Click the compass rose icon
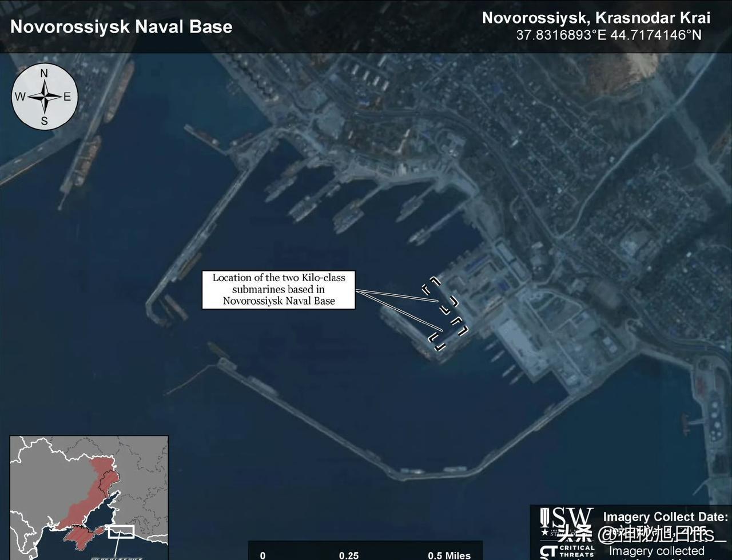Screen dimensions: 732x560 click(x=45, y=97)
